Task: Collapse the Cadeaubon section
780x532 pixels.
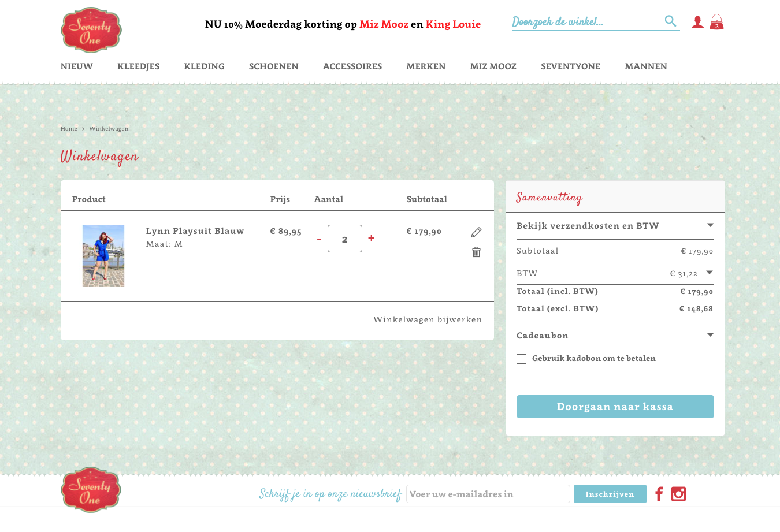Action: tap(710, 335)
